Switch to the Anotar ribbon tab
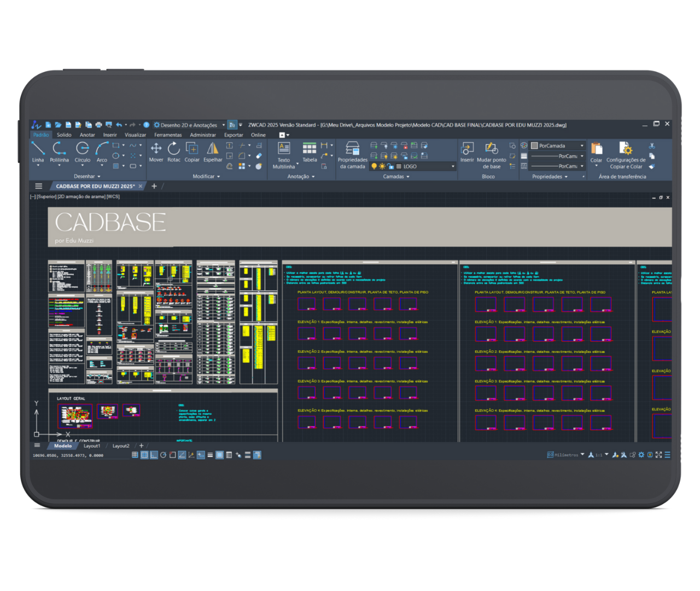700x591 pixels. (x=87, y=135)
